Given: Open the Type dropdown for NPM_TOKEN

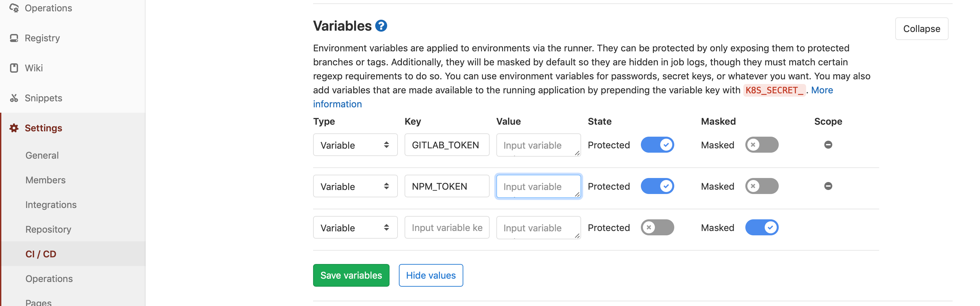Looking at the screenshot, I should [x=355, y=186].
